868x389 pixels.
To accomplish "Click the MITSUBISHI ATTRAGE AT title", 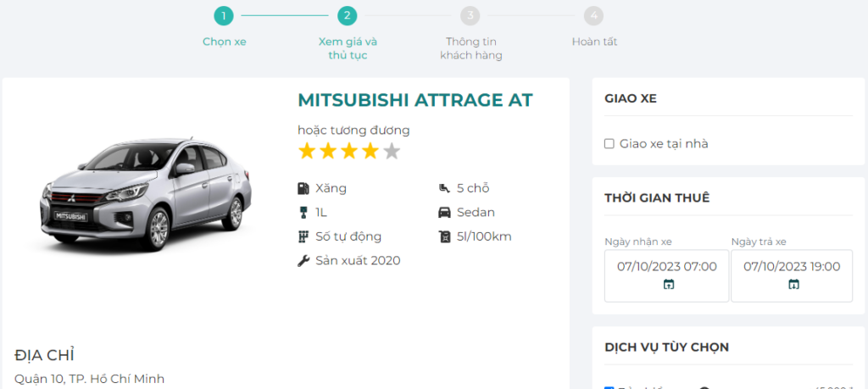I will click(x=415, y=100).
